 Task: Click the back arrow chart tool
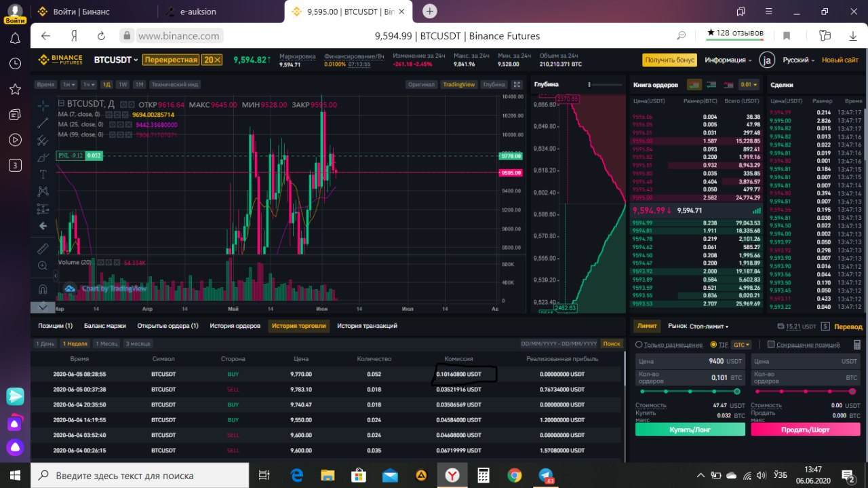(43, 226)
